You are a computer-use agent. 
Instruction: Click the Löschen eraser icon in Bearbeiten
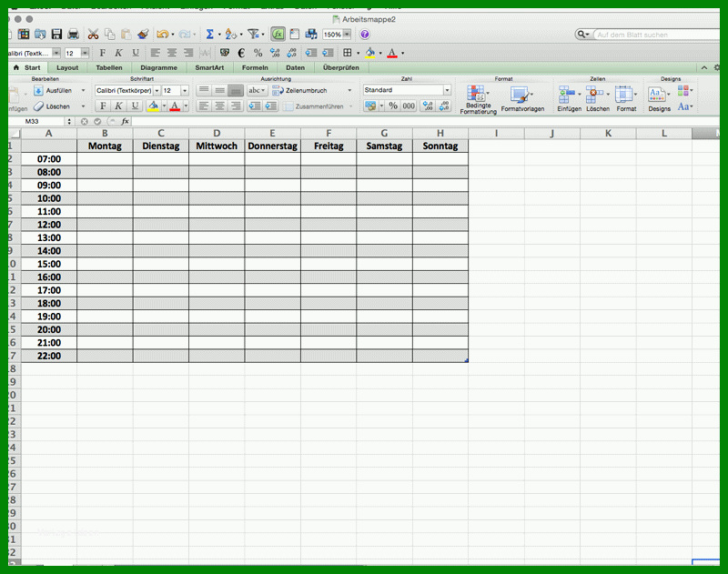click(38, 106)
